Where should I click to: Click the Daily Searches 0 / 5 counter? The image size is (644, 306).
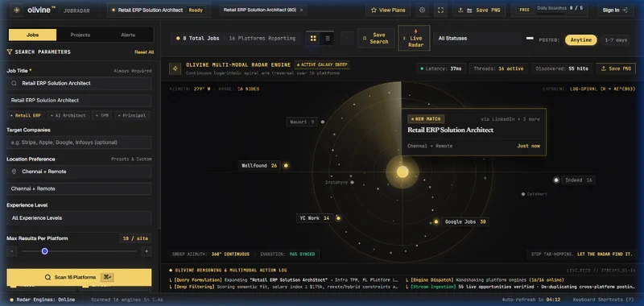(x=559, y=8)
